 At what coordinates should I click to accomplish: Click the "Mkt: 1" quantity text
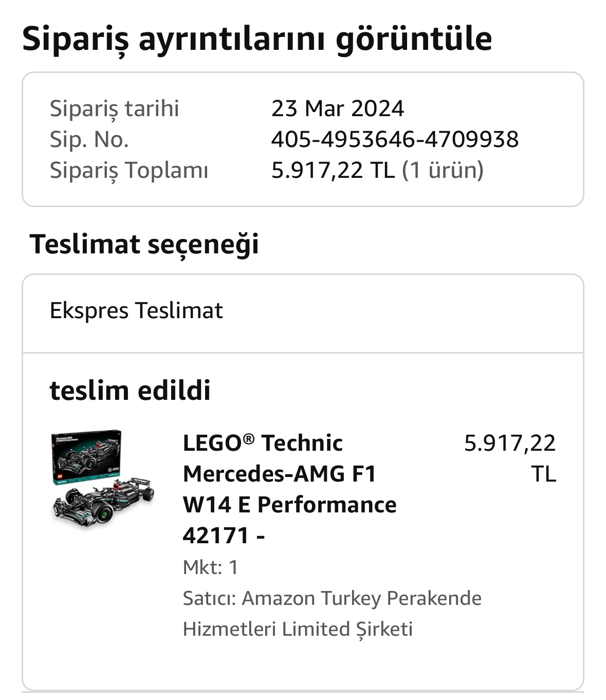click(x=211, y=567)
